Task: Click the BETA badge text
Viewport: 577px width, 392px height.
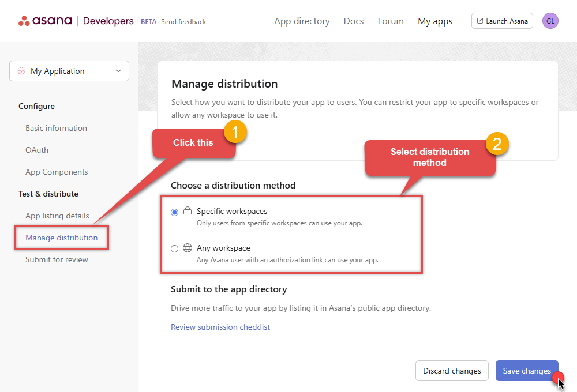Action: [149, 22]
